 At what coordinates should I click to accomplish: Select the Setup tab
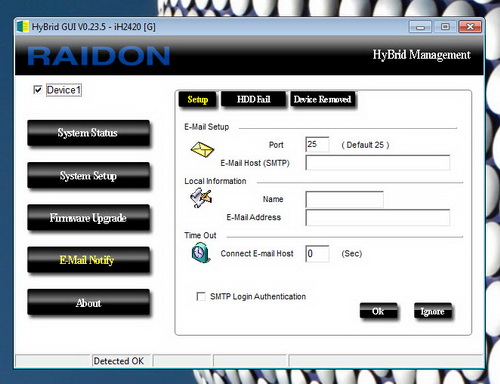pos(198,99)
